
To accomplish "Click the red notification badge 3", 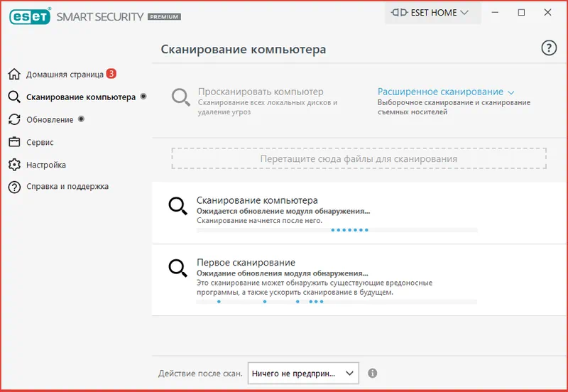I will tap(111, 74).
